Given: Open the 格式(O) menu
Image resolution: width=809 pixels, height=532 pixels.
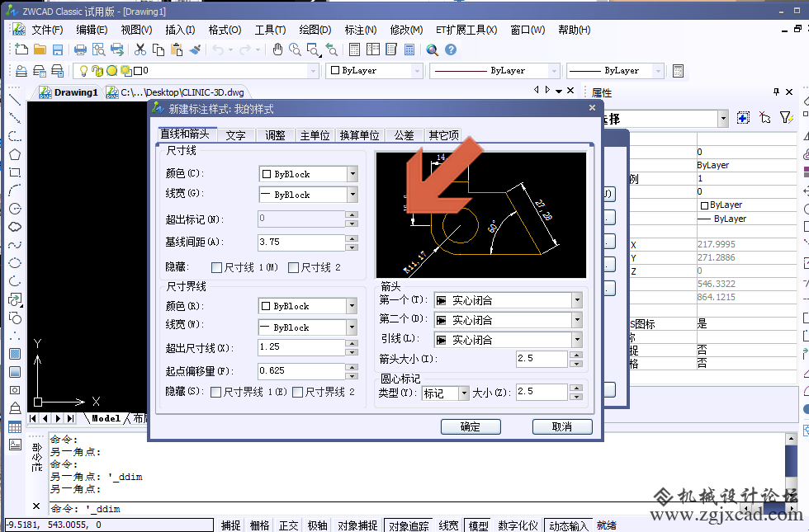Looking at the screenshot, I should click(225, 30).
